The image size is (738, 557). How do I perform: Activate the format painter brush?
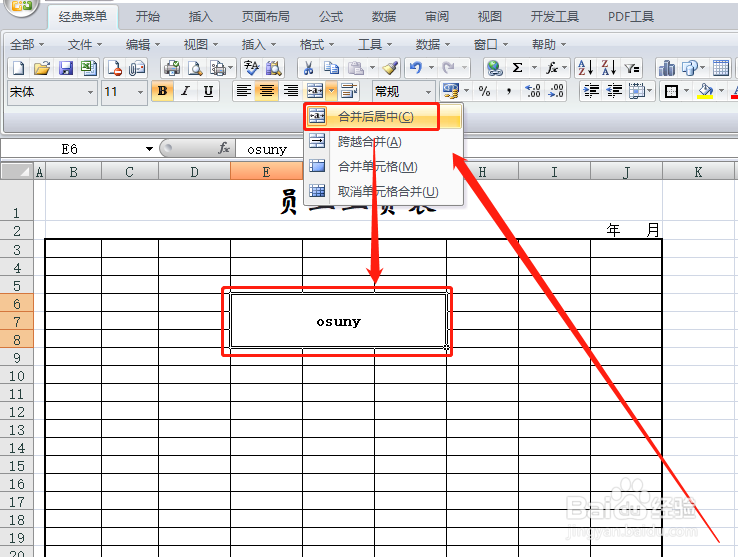click(x=390, y=68)
